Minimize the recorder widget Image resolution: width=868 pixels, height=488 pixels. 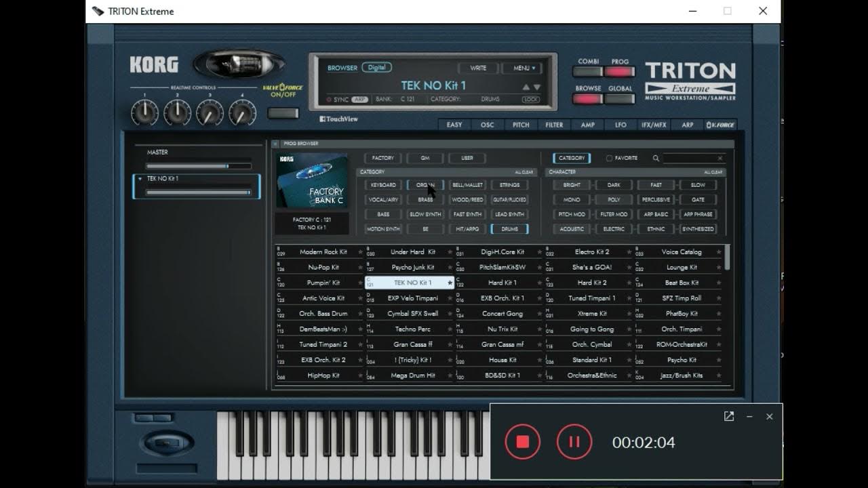[x=749, y=416]
